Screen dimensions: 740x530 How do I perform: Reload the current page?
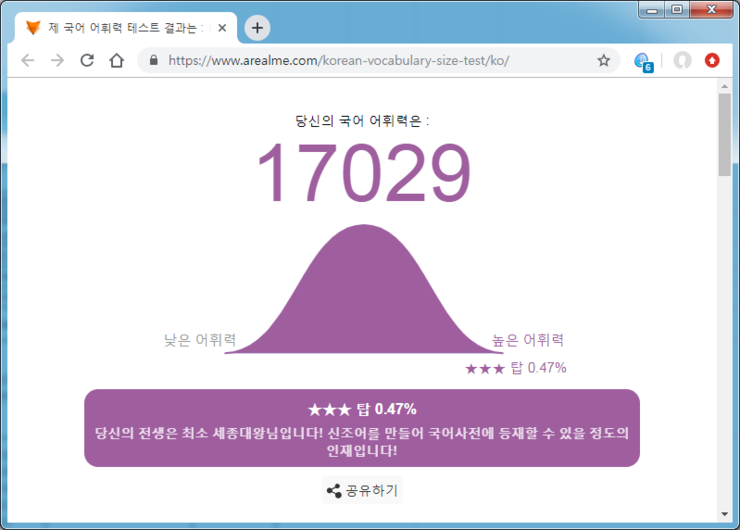point(87,60)
